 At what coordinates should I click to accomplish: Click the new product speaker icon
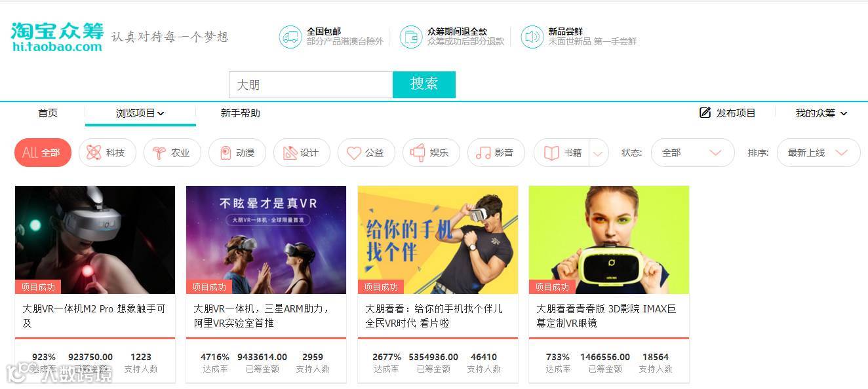[x=532, y=37]
